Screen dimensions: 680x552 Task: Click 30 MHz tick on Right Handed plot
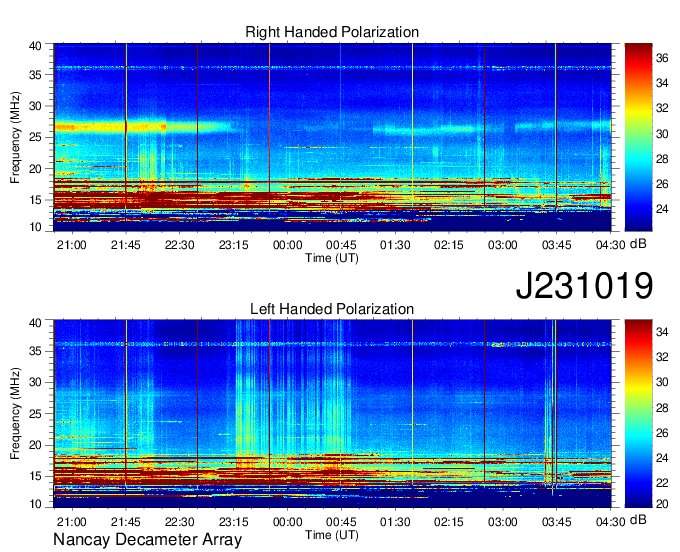pos(35,106)
